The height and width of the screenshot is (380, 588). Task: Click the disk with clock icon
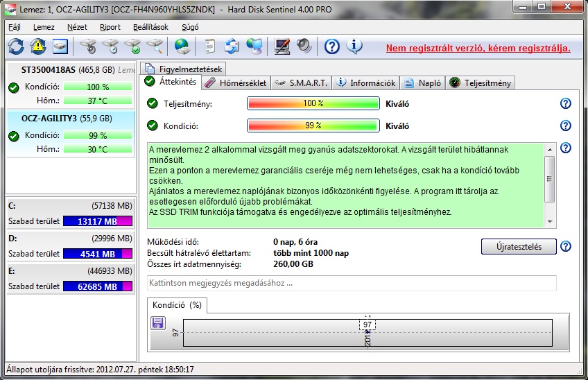tap(110, 46)
